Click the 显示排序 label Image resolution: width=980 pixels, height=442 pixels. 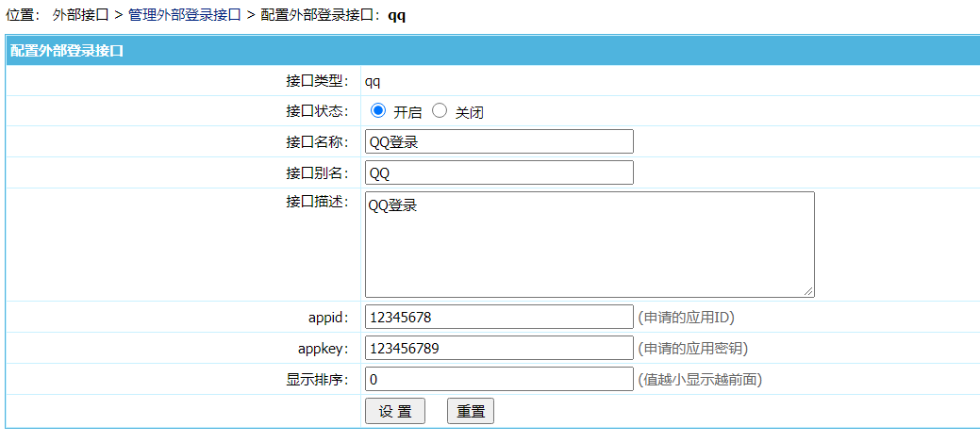tap(317, 380)
